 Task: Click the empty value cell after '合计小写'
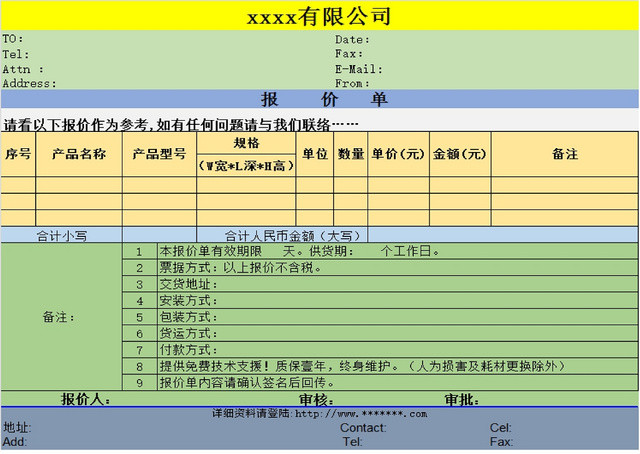(159, 236)
